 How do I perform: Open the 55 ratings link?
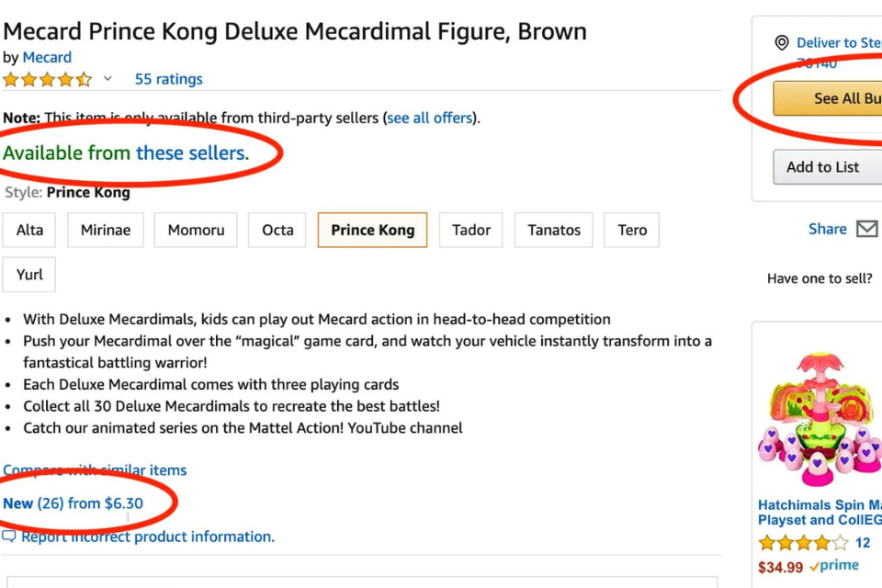[168, 79]
